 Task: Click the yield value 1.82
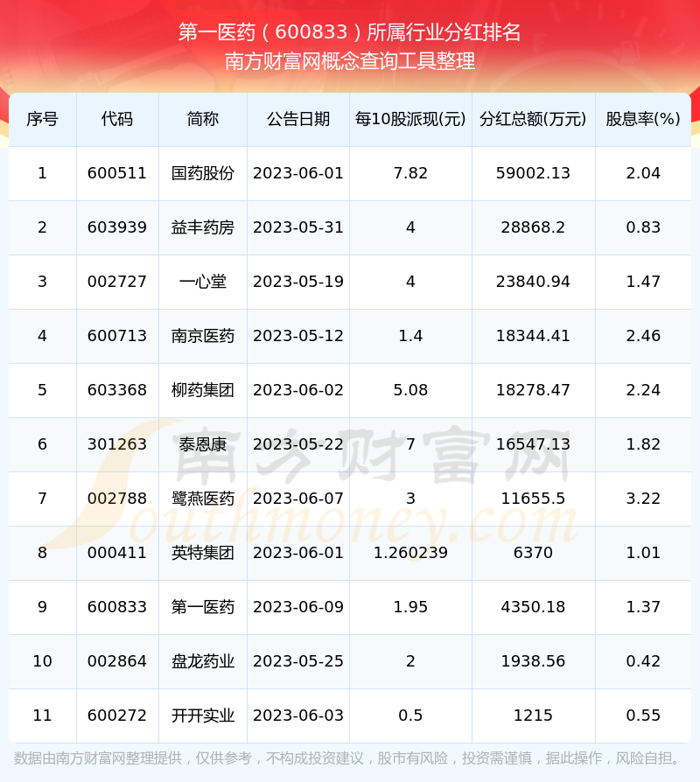(x=643, y=444)
